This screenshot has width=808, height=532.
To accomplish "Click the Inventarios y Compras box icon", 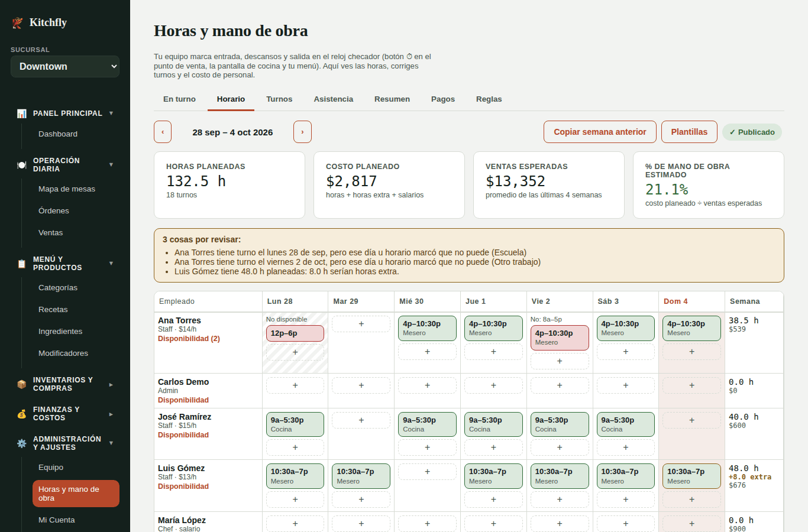I will tap(22, 384).
